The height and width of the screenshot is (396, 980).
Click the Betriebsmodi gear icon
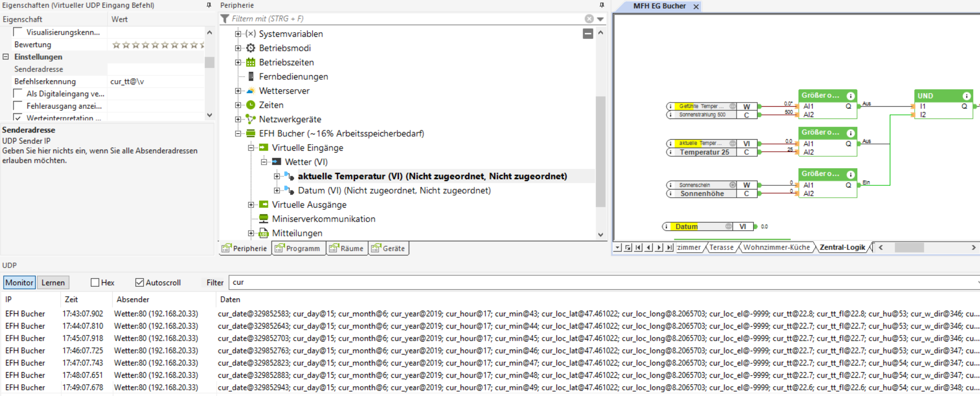[x=251, y=48]
